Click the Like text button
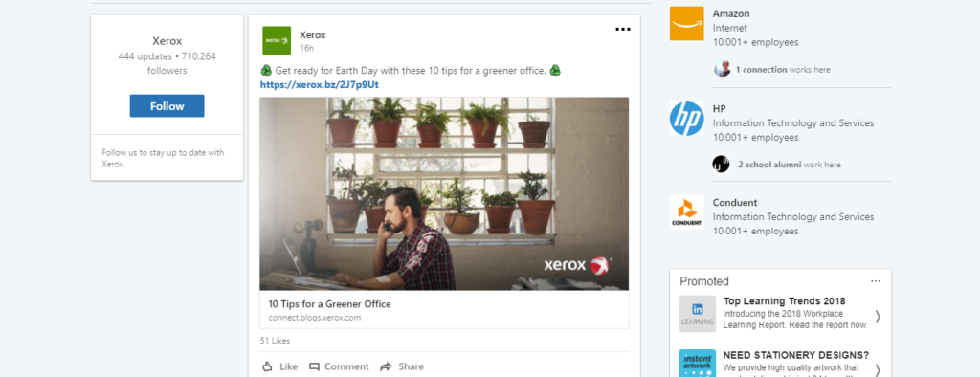This screenshot has width=980, height=377. pos(288,366)
